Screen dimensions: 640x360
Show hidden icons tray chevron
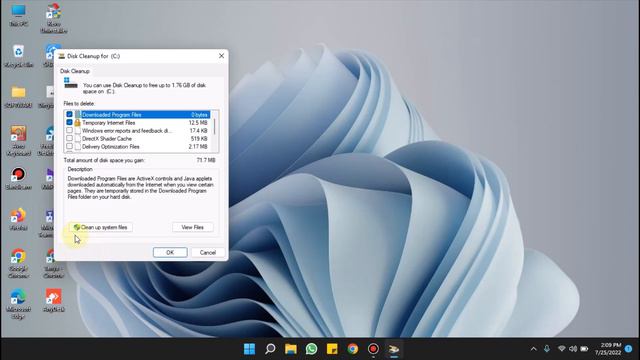[x=533, y=349]
